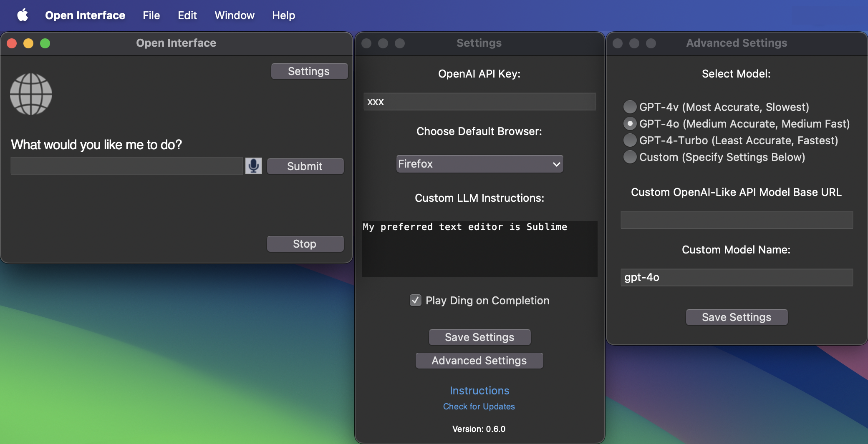This screenshot has width=868, height=444.
Task: Click the microphone voice input icon
Action: point(253,166)
